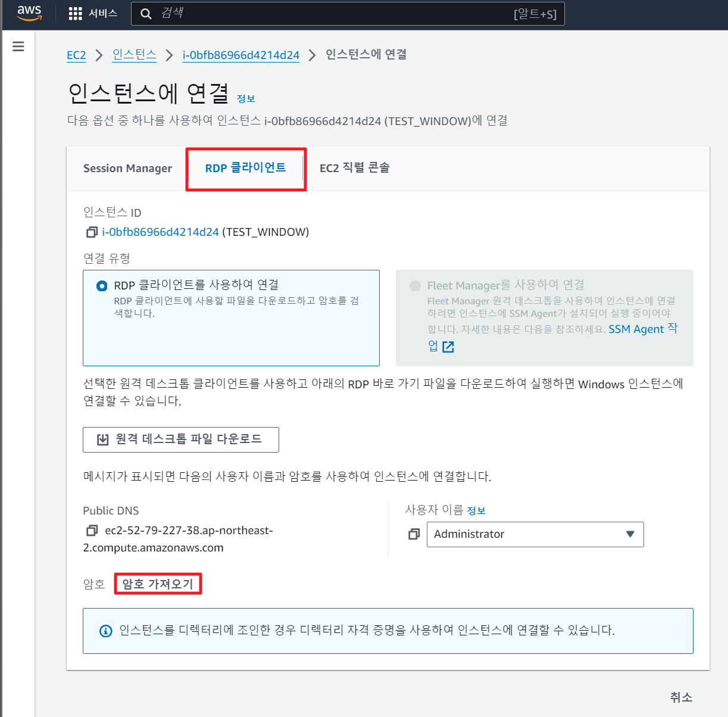Switch to the EC2 직렬 콘솔 tab

[x=355, y=168]
